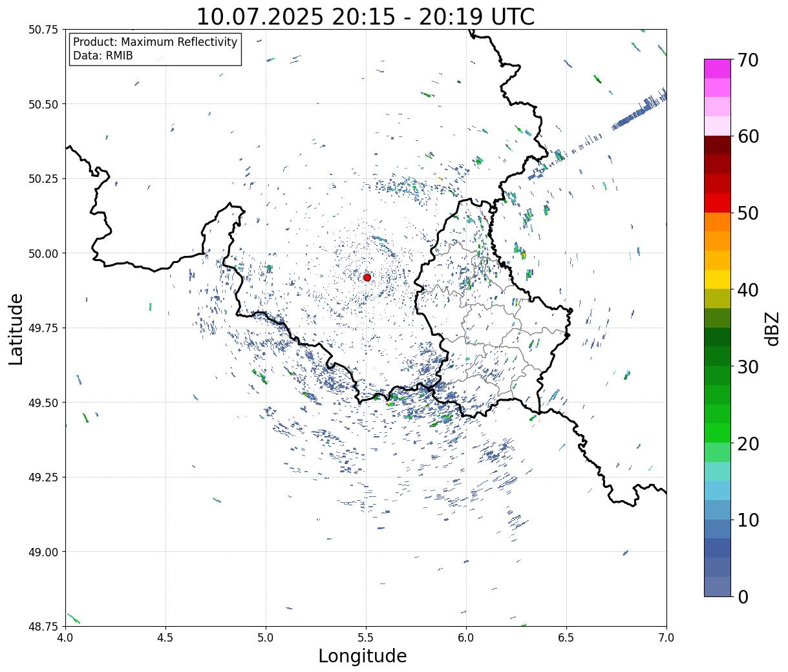The height and width of the screenshot is (672, 788).
Task: Click the latitude tick label 50.00
Action: 43,253
